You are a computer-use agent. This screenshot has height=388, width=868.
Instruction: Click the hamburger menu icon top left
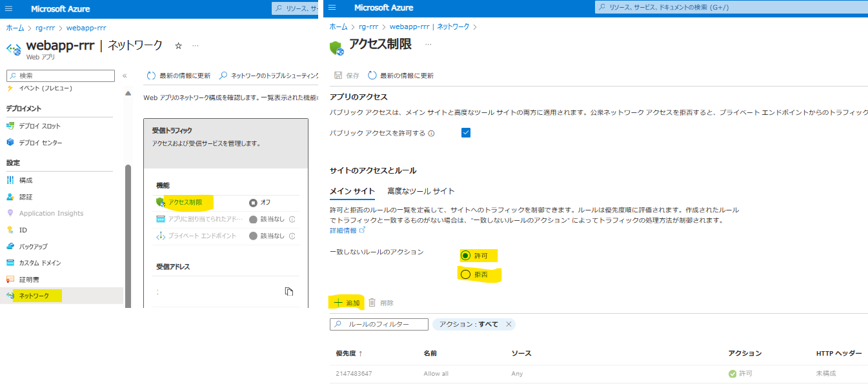[8, 8]
